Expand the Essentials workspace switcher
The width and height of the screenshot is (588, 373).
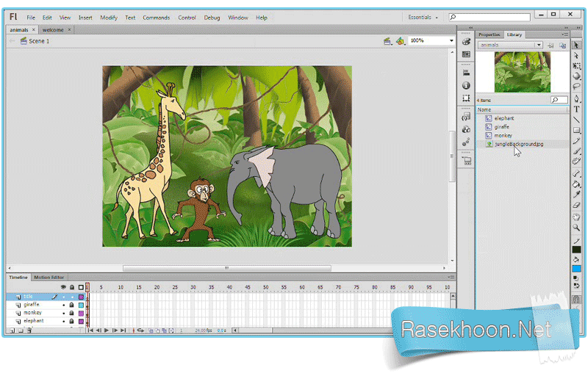[x=423, y=17]
